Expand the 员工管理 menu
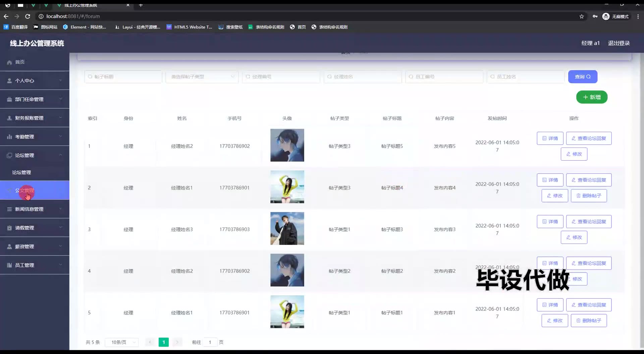 pos(35,265)
